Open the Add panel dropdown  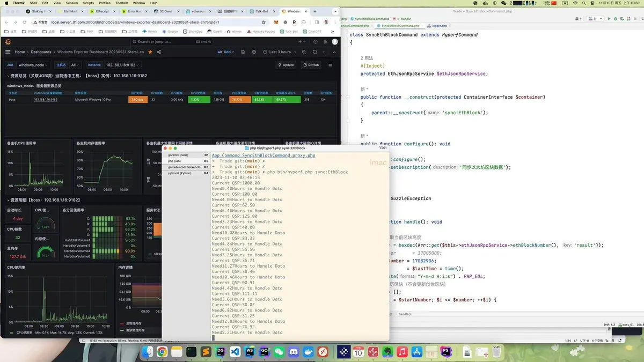point(227,52)
